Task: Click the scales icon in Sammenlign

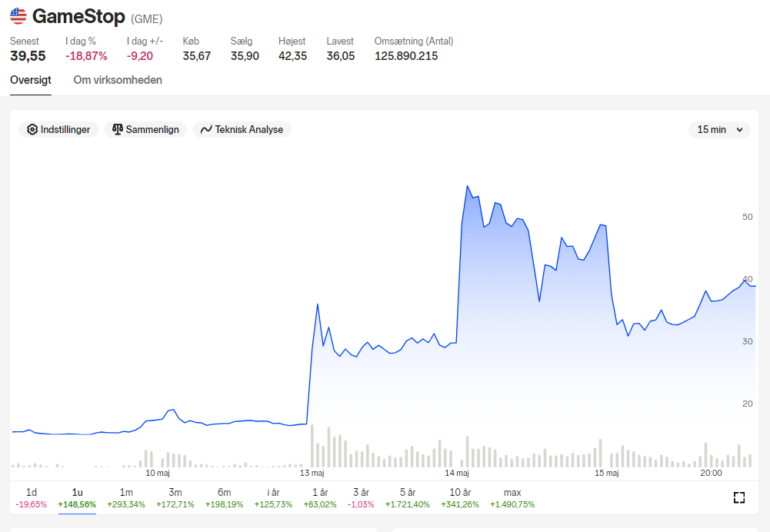Action: pyautogui.click(x=118, y=130)
